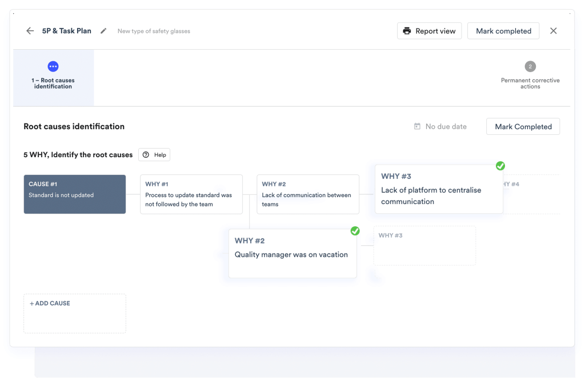The image size is (585, 392).
Task: Click the back arrow icon
Action: (x=30, y=31)
